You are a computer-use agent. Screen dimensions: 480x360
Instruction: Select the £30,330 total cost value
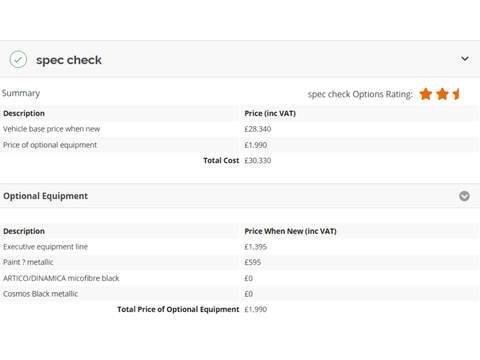click(258, 160)
